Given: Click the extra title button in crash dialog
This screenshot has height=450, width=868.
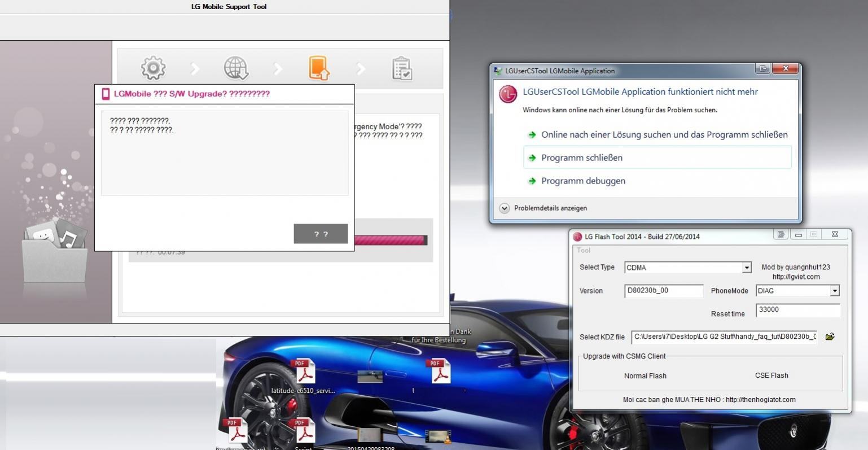Looking at the screenshot, I should point(762,69).
